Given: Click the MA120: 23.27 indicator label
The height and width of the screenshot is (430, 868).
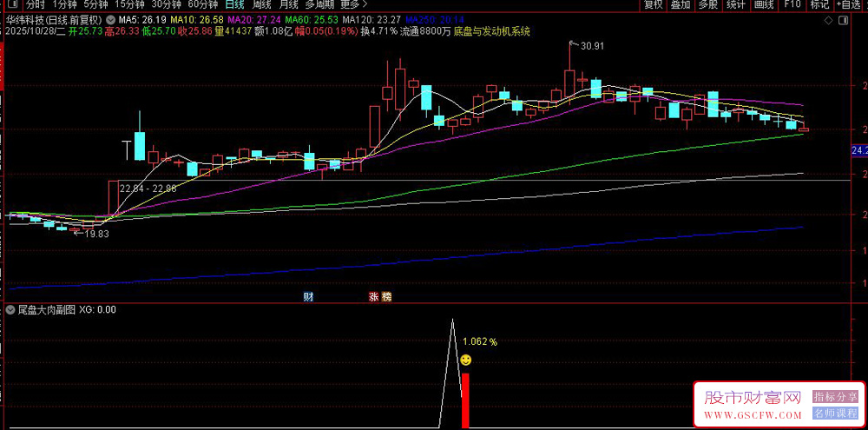Looking at the screenshot, I should pos(372,20).
